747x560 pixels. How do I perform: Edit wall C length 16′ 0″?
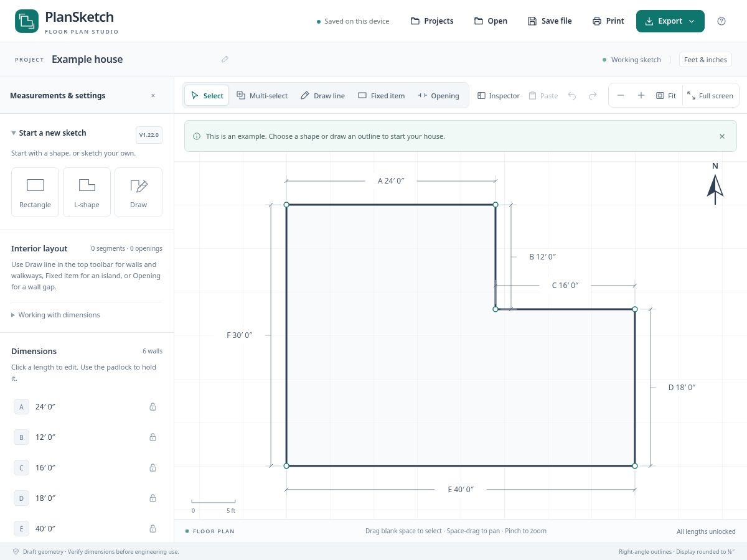point(45,467)
